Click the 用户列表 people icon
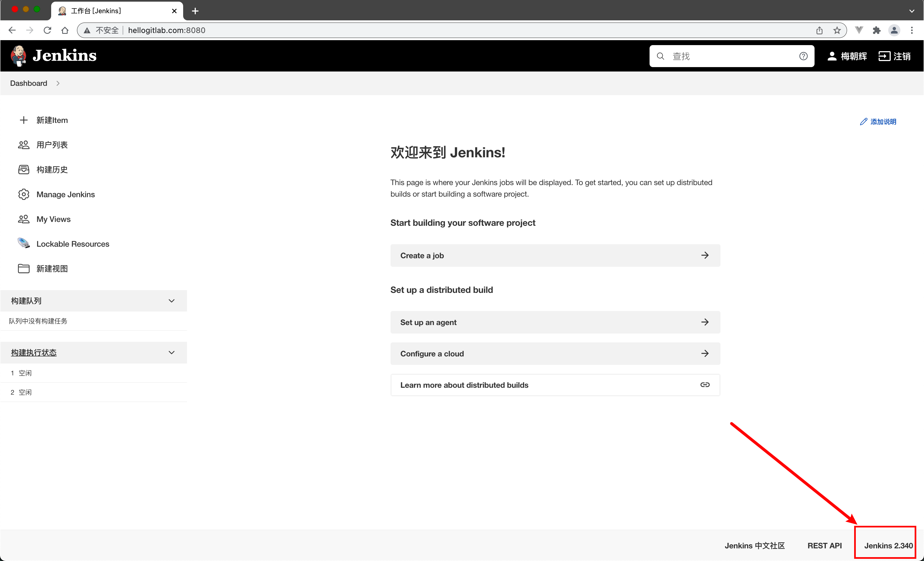924x561 pixels. [24, 145]
